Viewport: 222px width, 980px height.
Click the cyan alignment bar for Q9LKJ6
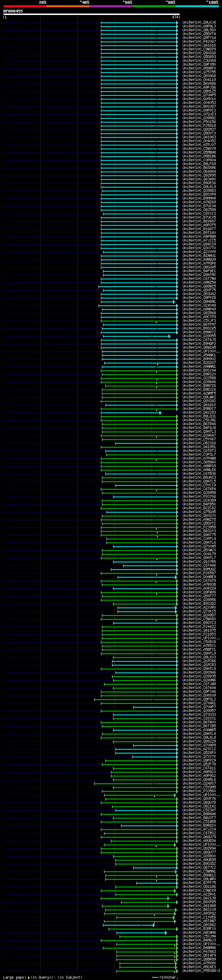coord(139,23)
